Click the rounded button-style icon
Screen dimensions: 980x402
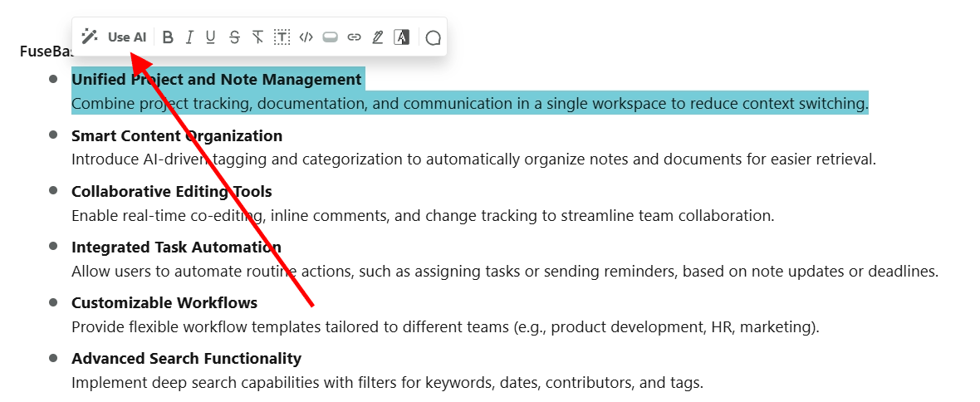click(330, 37)
